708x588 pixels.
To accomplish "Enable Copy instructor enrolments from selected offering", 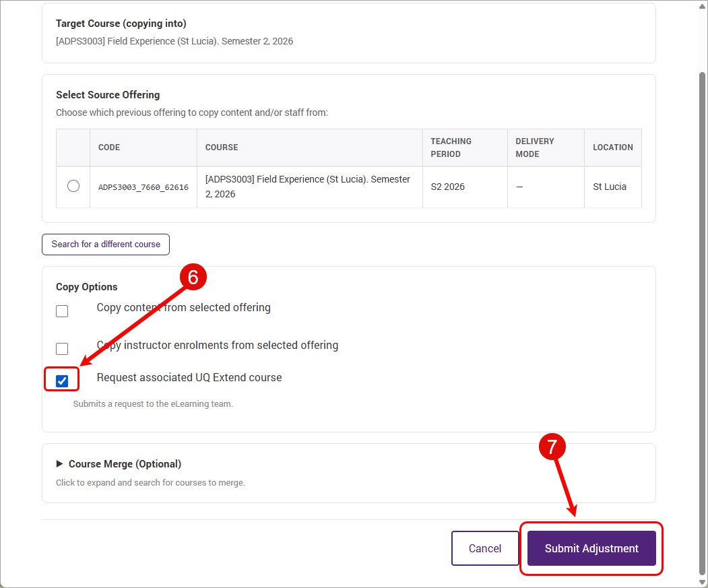I will click(x=62, y=349).
